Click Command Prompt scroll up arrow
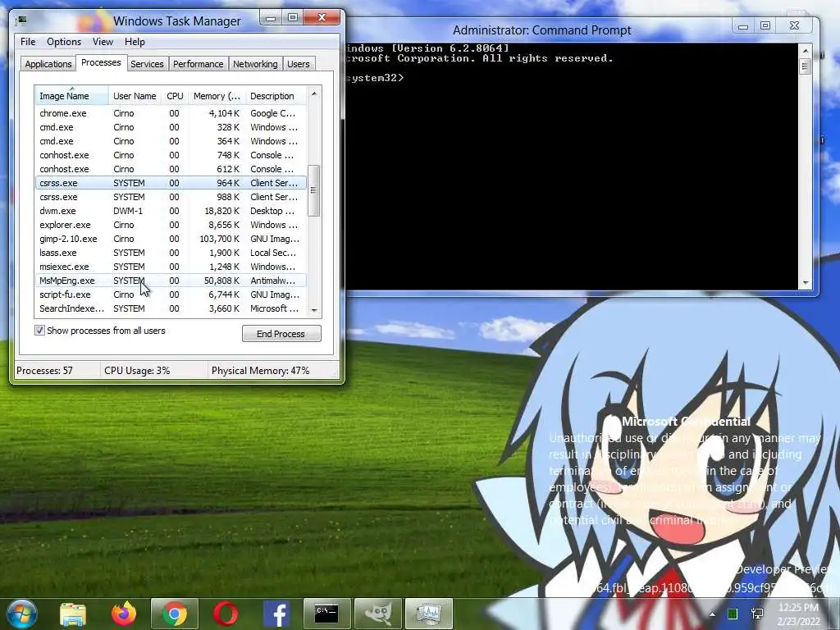The width and height of the screenshot is (840, 630). [x=805, y=51]
